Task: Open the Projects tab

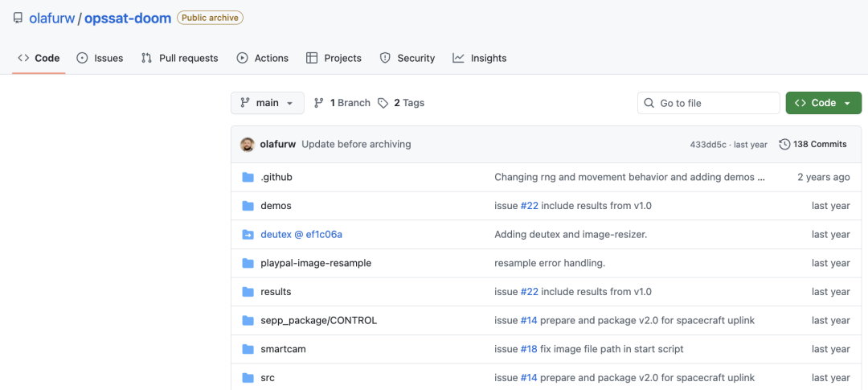Action: [334, 58]
